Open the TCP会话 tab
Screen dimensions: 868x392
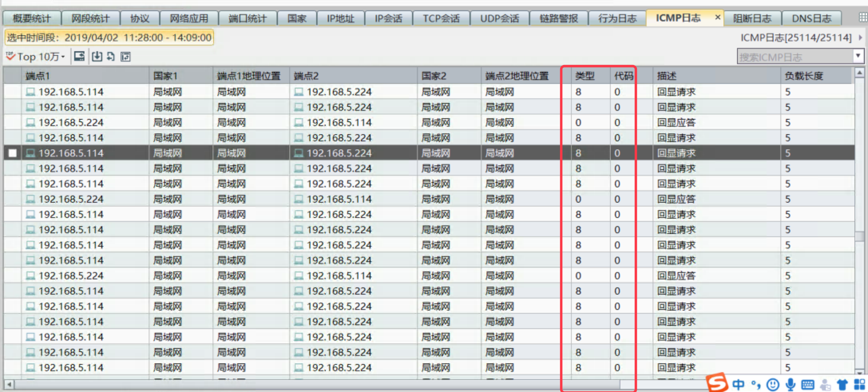coord(441,18)
